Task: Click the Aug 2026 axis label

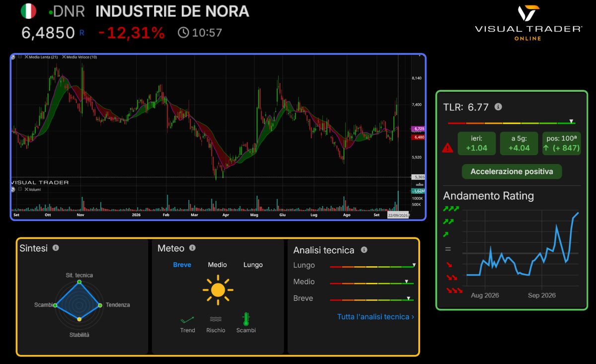Action: (x=484, y=295)
